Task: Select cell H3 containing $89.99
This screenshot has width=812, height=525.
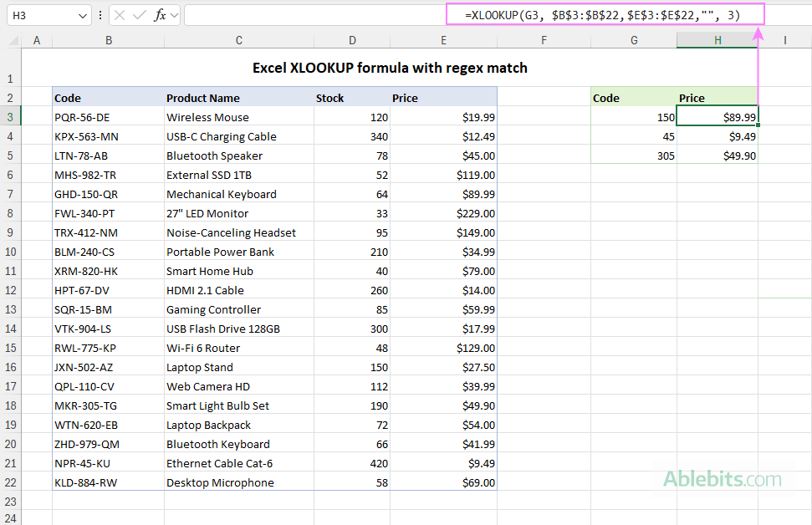Action: click(x=718, y=117)
